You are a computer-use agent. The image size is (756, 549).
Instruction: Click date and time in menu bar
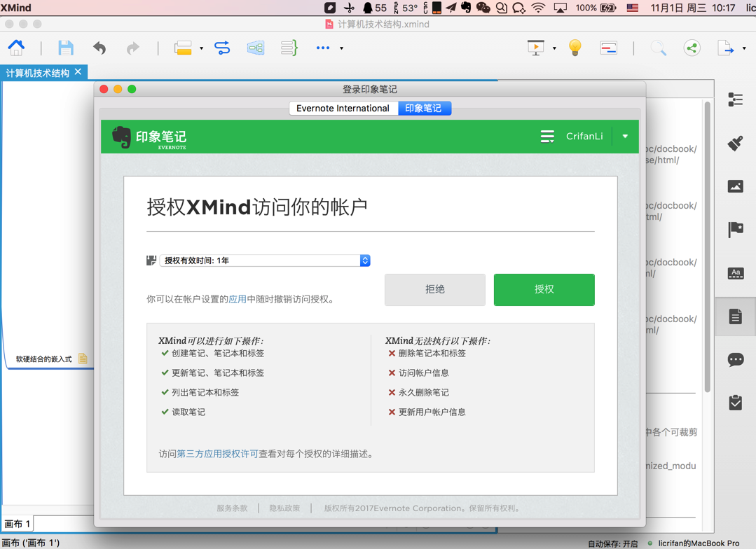pos(693,8)
